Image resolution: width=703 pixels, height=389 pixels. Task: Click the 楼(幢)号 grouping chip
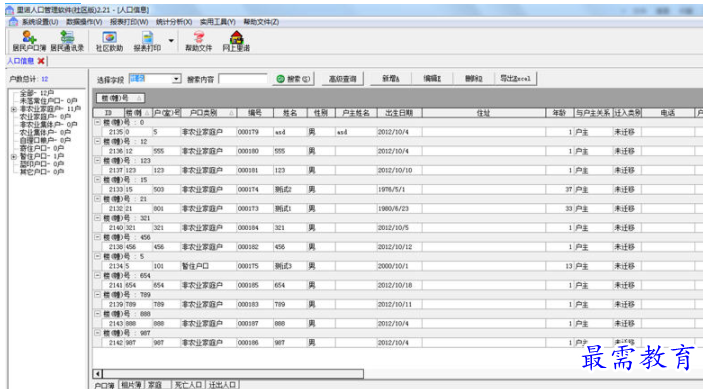click(120, 98)
